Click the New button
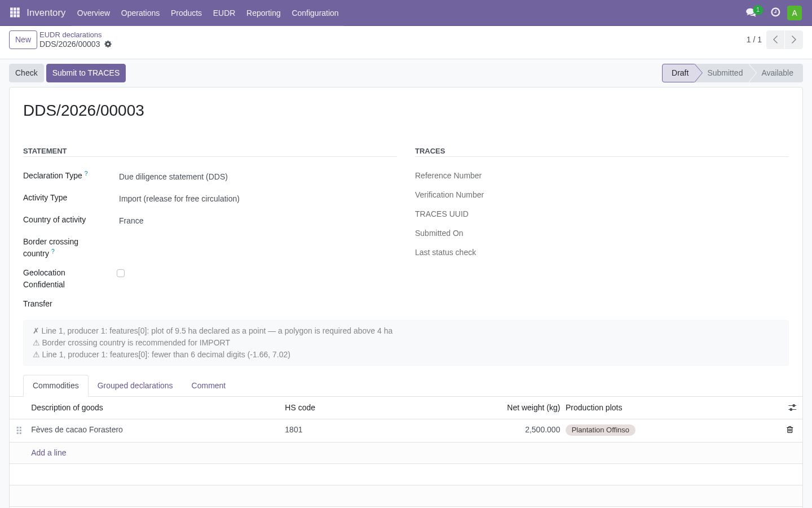This screenshot has height=508, width=812. (23, 40)
